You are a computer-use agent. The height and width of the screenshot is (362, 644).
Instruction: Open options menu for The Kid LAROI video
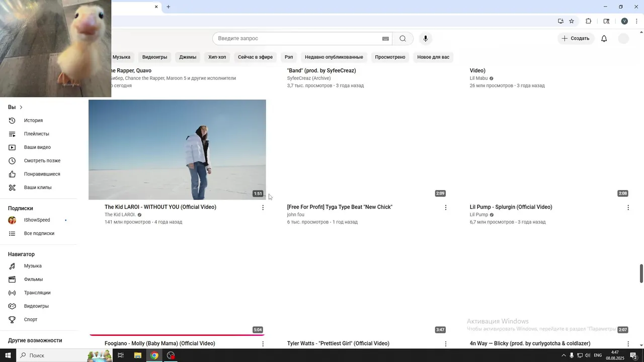(x=263, y=207)
